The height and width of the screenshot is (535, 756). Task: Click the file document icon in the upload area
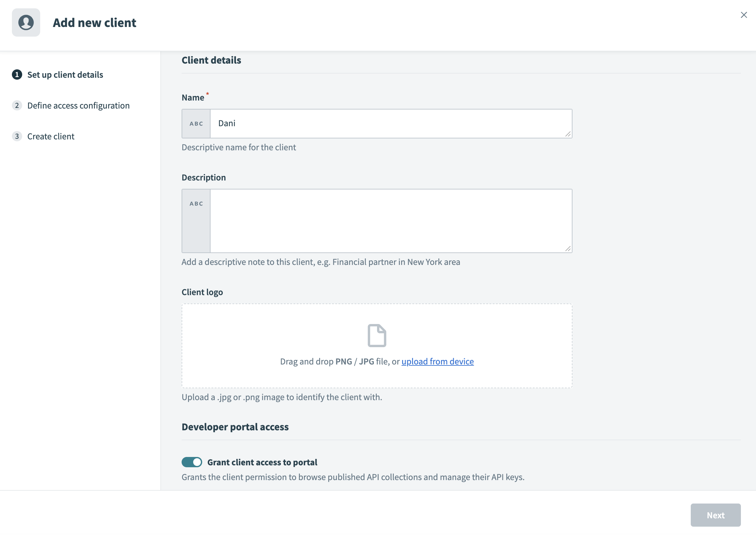(376, 335)
